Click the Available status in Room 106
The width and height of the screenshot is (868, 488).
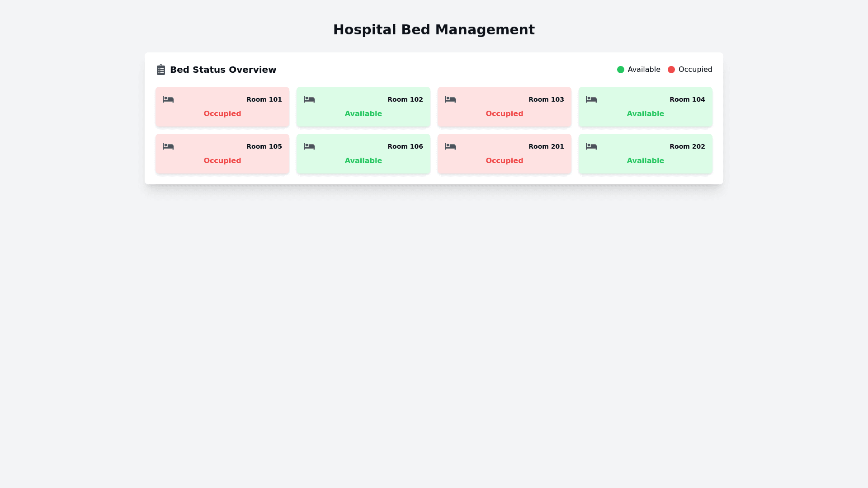tap(363, 161)
